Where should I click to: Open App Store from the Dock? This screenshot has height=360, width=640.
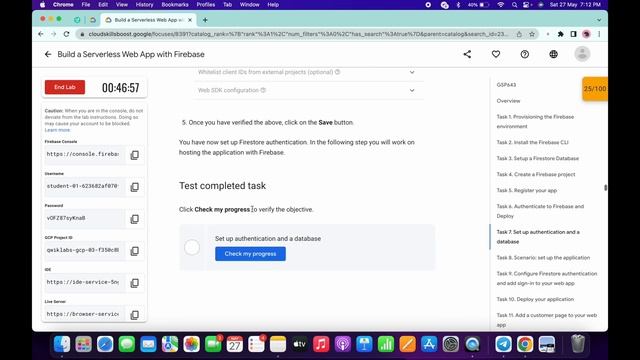(x=429, y=344)
